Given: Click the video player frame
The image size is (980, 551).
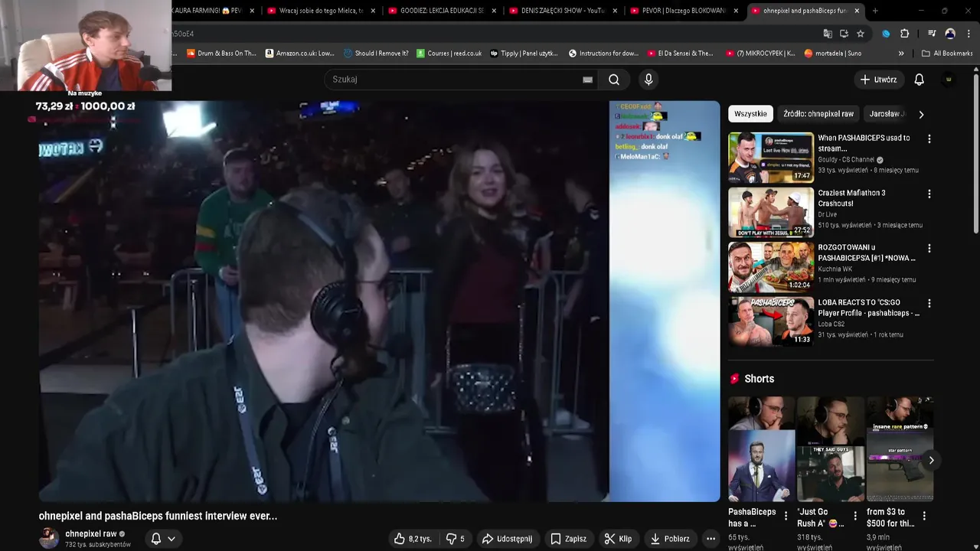Looking at the screenshot, I should (x=379, y=302).
